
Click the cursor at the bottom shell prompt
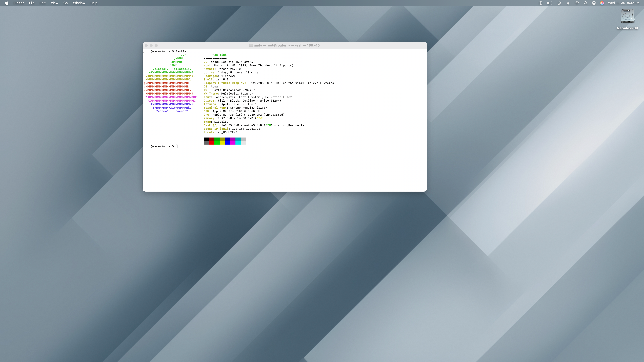tap(176, 146)
